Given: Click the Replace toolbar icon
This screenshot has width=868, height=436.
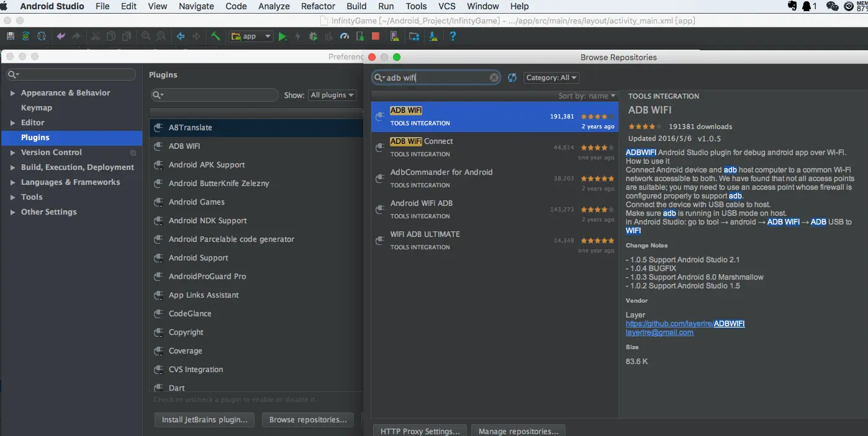Looking at the screenshot, I should tap(161, 37).
